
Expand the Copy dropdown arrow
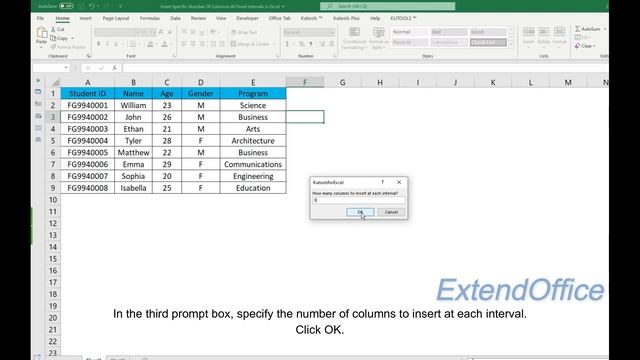(73, 38)
